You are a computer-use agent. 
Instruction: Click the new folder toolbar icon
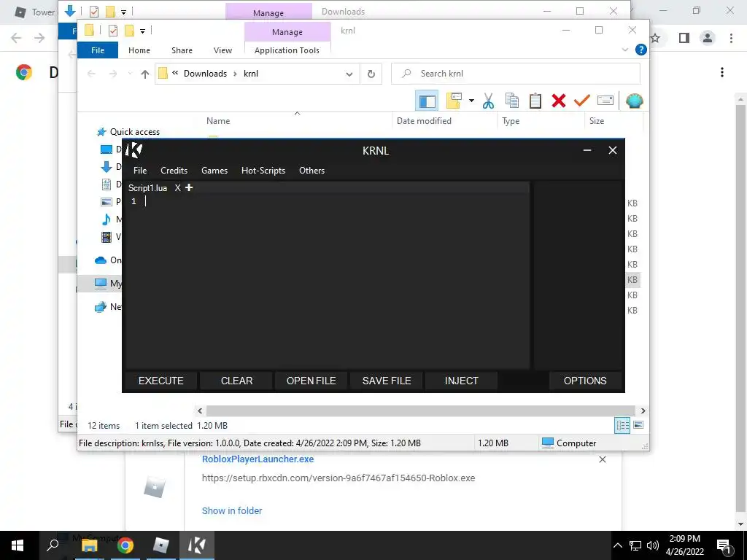point(454,101)
